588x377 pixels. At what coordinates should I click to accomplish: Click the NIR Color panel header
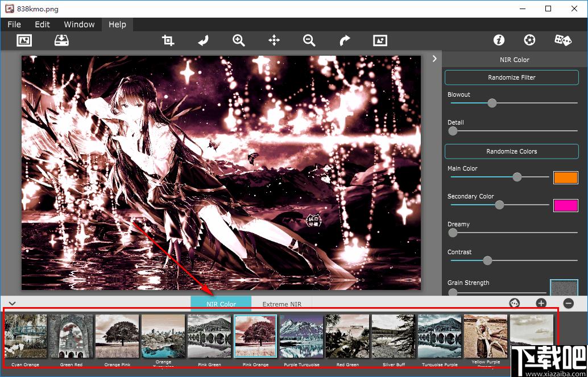[x=515, y=60]
